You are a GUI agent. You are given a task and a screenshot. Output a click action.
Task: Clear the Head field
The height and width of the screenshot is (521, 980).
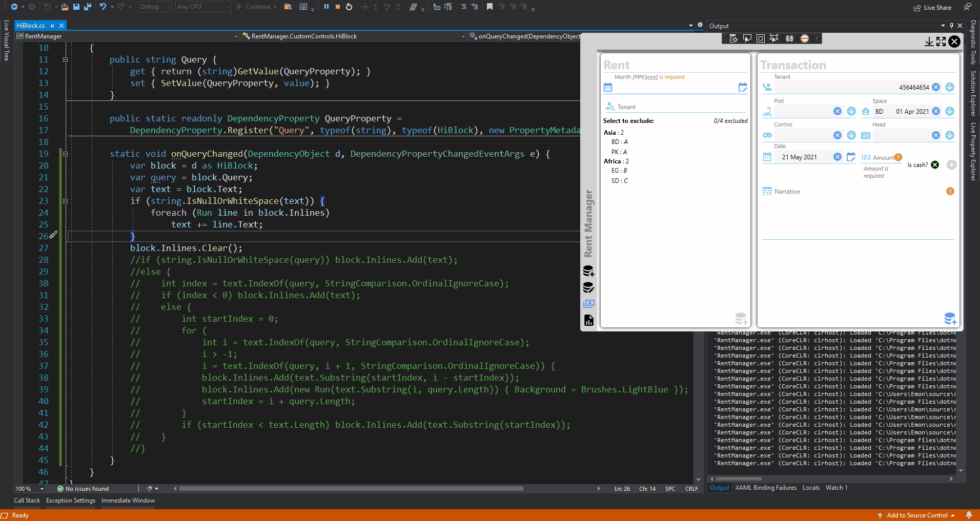tap(936, 135)
